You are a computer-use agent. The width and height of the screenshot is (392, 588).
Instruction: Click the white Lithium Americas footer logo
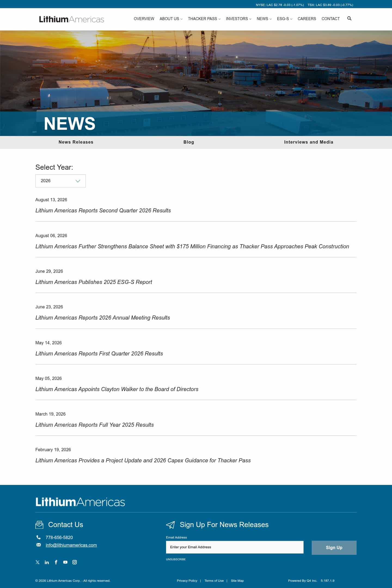click(80, 502)
